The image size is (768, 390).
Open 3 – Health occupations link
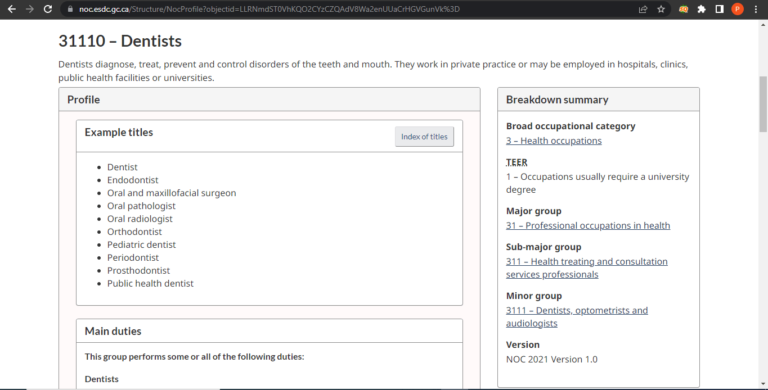[x=553, y=141]
